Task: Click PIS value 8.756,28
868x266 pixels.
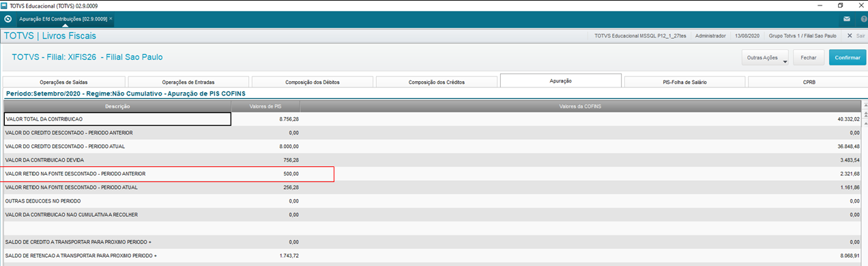Action: (x=289, y=119)
